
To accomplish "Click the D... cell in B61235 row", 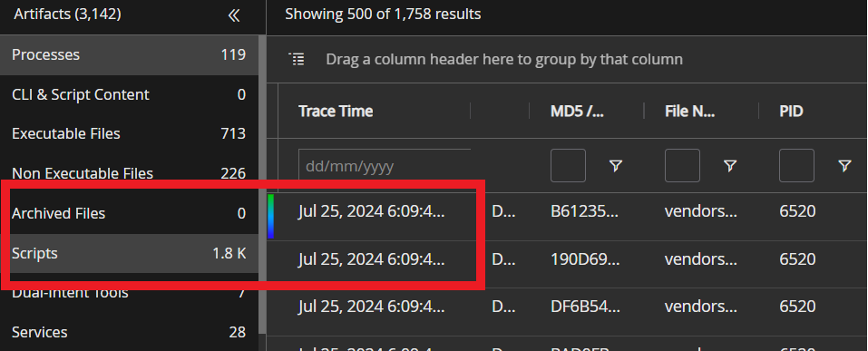I will pos(503,211).
